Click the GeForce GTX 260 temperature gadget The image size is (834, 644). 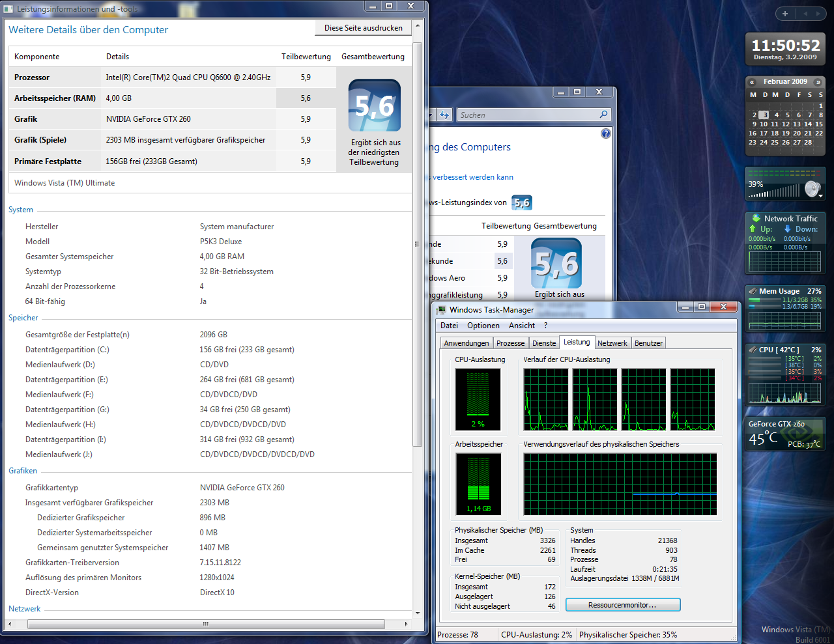point(785,434)
